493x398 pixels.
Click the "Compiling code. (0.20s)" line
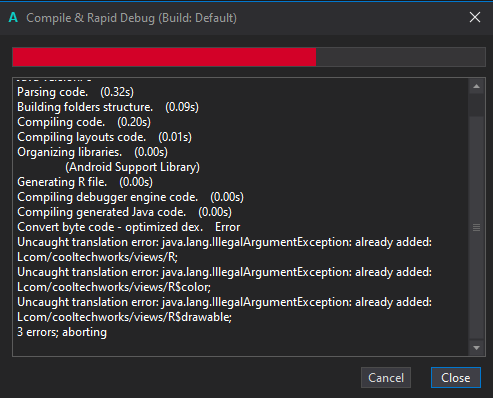pos(84,122)
